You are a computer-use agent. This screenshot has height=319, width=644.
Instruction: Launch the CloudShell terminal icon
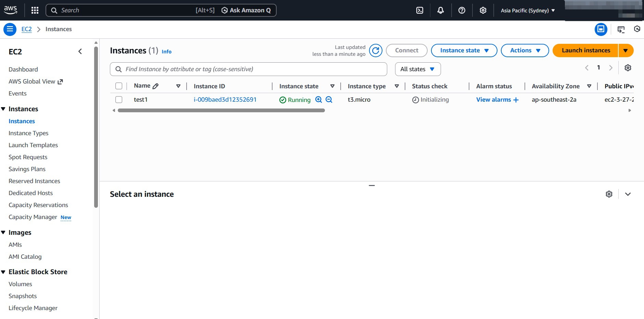419,10
